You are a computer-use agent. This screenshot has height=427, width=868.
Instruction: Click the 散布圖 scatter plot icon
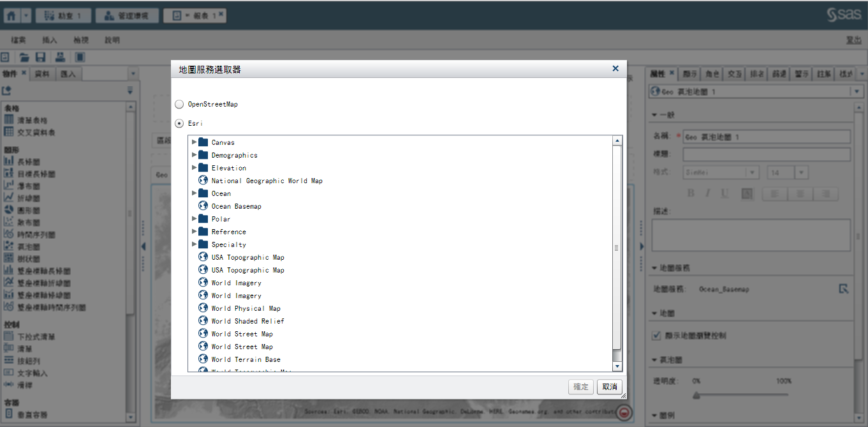tap(9, 222)
